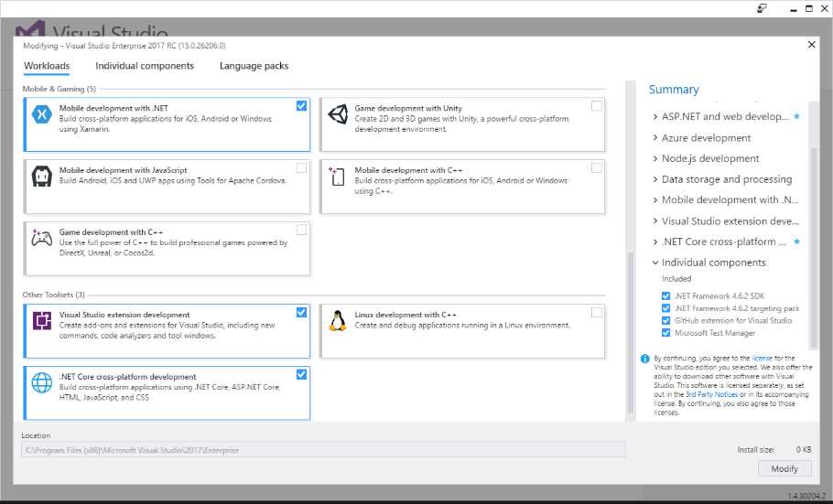Image resolution: width=833 pixels, height=504 pixels.
Task: Open the 3rd Party Notices link
Action: (x=711, y=394)
